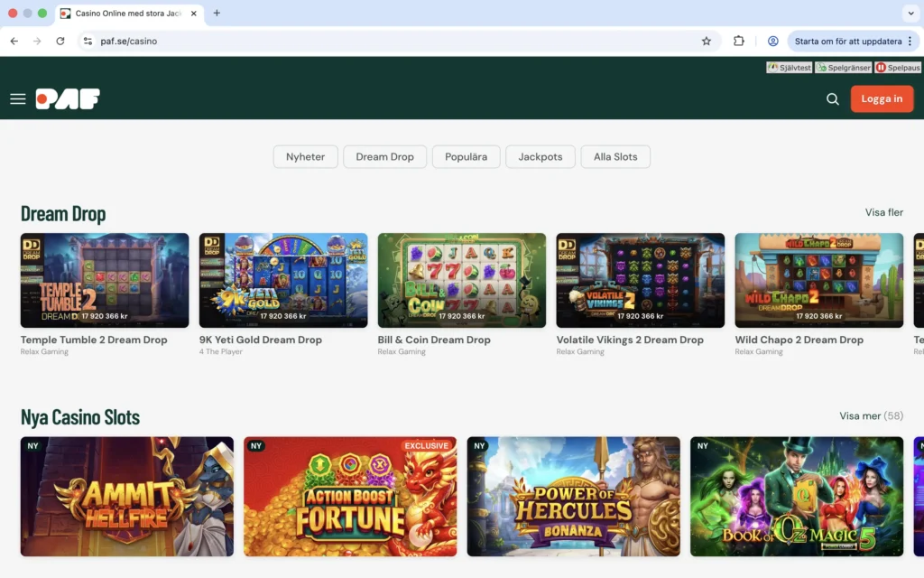The image size is (924, 578).
Task: Click the Paf logo
Action: pyautogui.click(x=66, y=98)
